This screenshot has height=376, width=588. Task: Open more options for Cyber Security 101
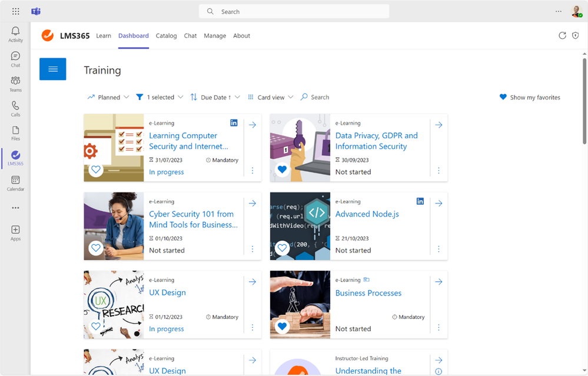pyautogui.click(x=253, y=249)
